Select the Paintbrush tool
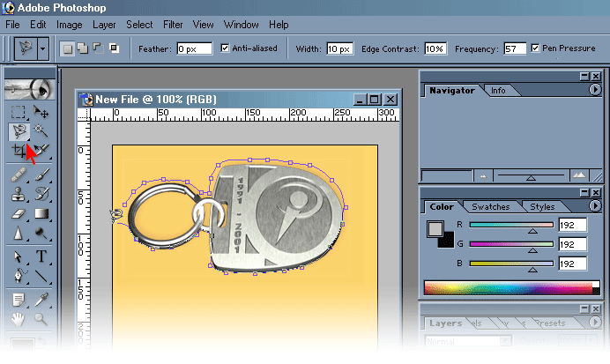The height and width of the screenshot is (364, 610). point(41,175)
